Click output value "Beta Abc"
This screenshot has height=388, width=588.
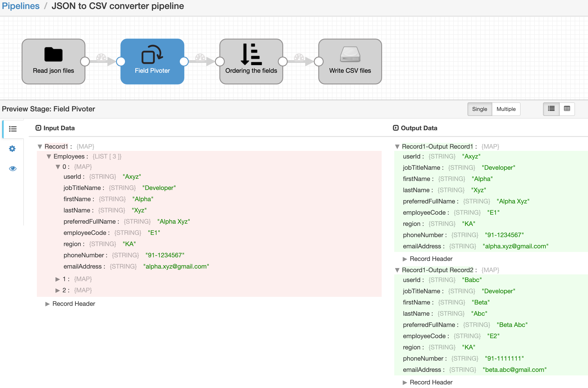pyautogui.click(x=512, y=325)
